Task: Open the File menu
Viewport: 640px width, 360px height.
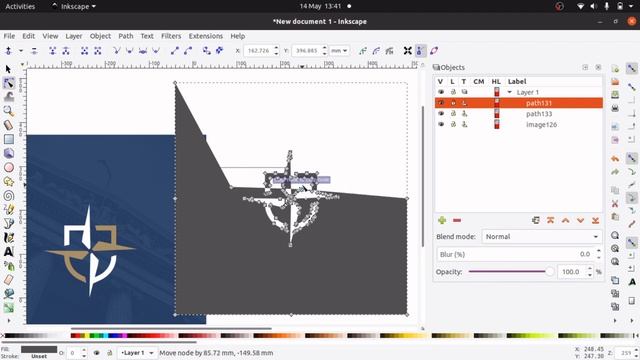Action: tap(9, 36)
